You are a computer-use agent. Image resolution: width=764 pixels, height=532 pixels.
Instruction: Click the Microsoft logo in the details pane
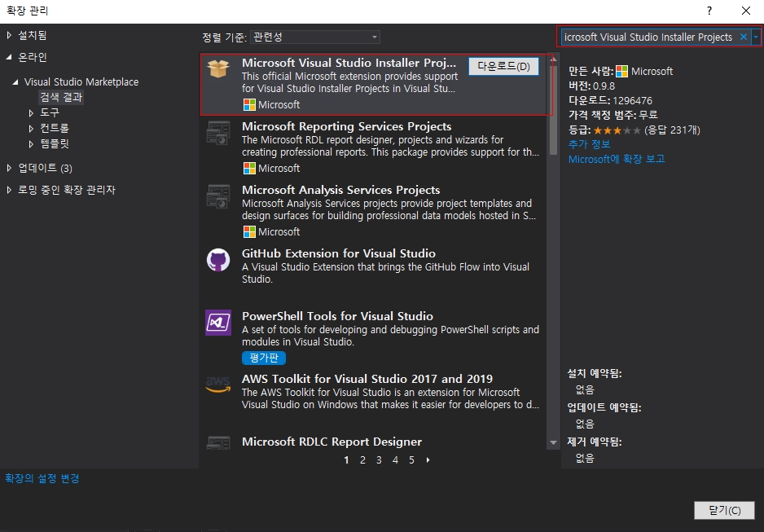pos(621,72)
